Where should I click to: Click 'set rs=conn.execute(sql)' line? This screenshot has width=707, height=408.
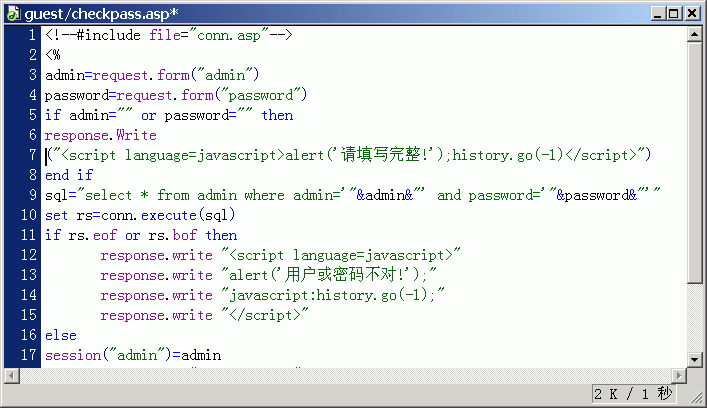140,215
